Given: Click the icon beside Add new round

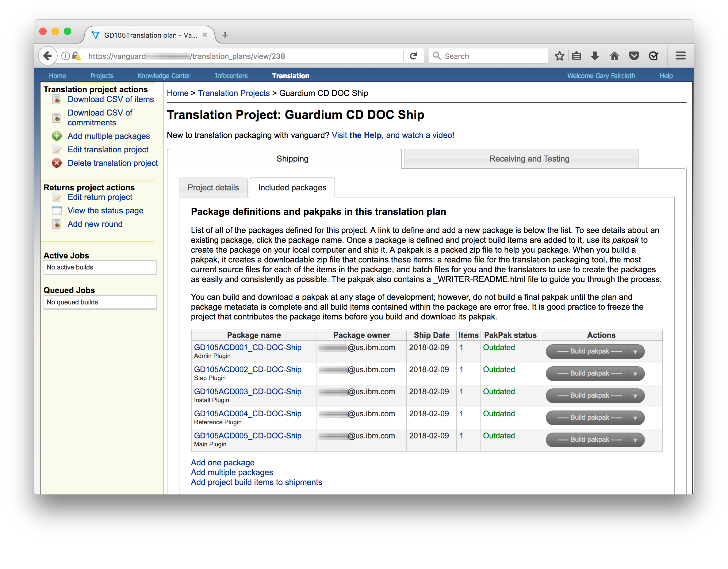Looking at the screenshot, I should tap(57, 224).
